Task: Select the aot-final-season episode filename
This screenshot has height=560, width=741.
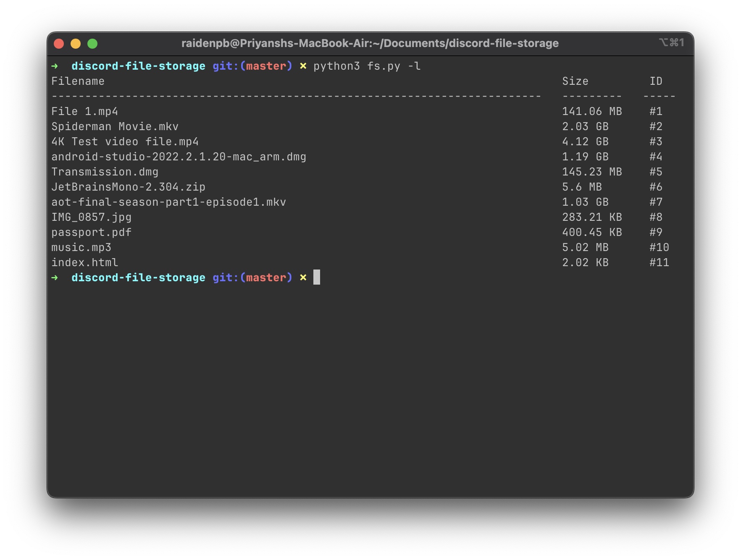Action: click(x=168, y=202)
